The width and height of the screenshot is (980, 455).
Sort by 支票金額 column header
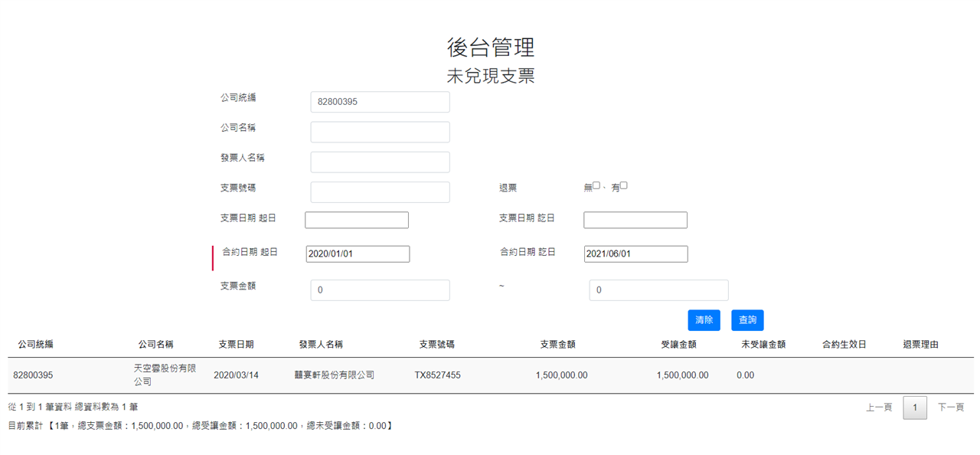point(557,345)
